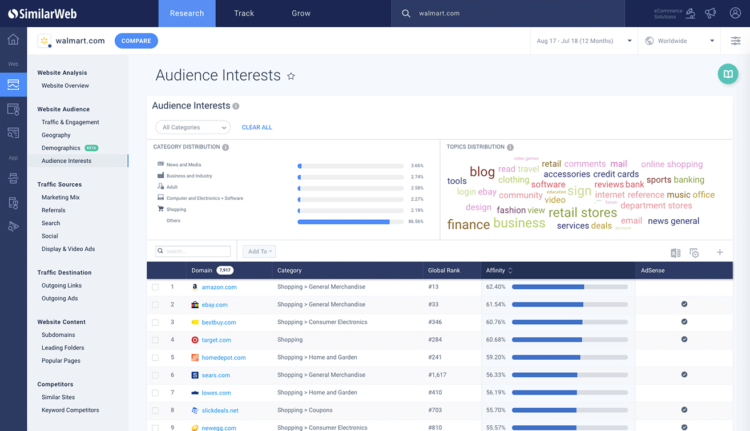Click the News and Media distribution bar

(x=351, y=166)
